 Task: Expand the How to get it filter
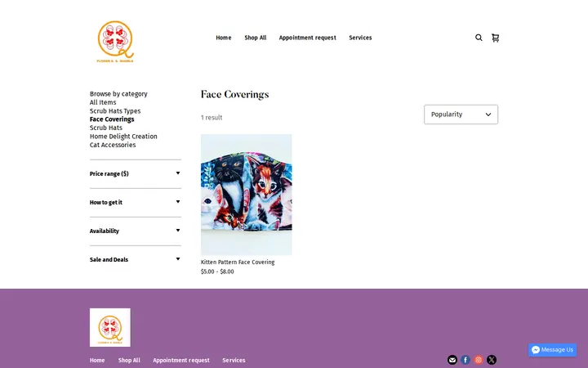pyautogui.click(x=136, y=203)
